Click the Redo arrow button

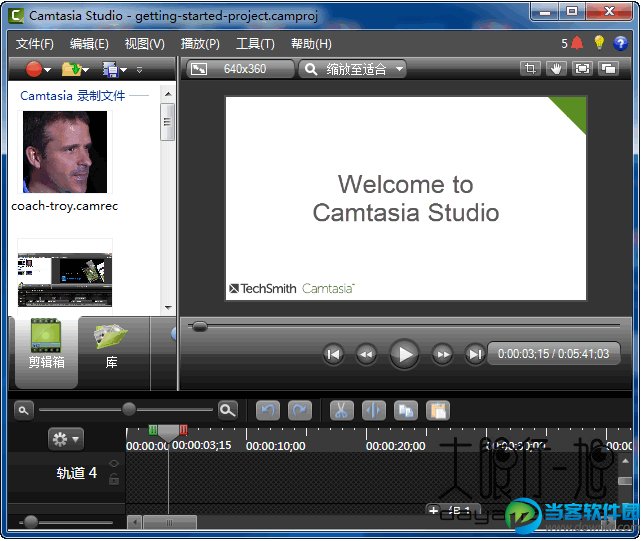[300, 411]
